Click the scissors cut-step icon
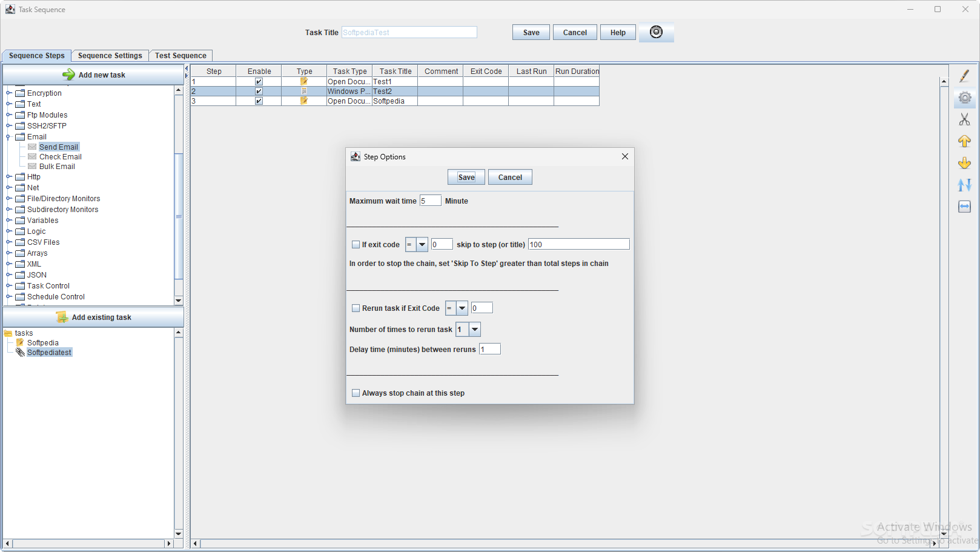 coord(965,119)
